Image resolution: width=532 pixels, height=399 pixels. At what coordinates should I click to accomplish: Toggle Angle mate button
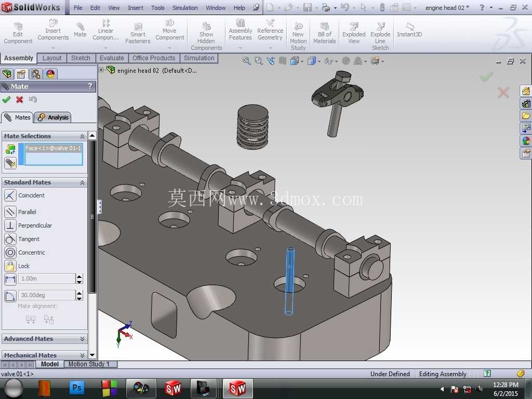(x=10, y=296)
